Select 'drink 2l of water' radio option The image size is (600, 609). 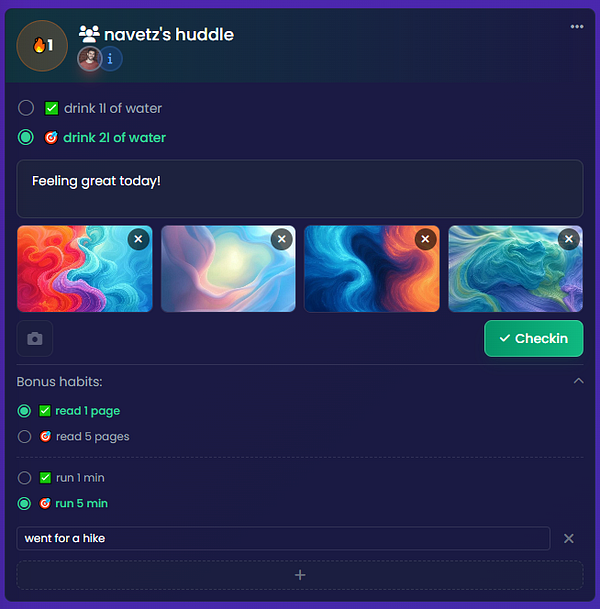26,137
